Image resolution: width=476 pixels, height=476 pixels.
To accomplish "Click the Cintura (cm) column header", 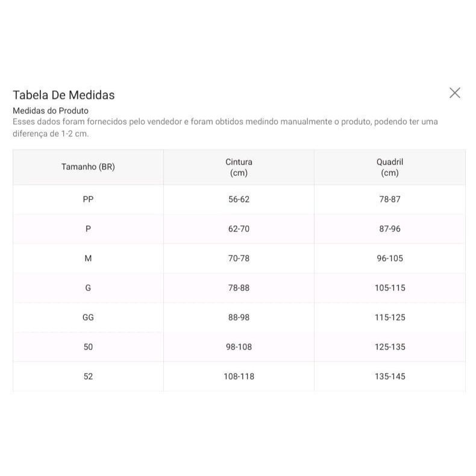I will point(239,168).
